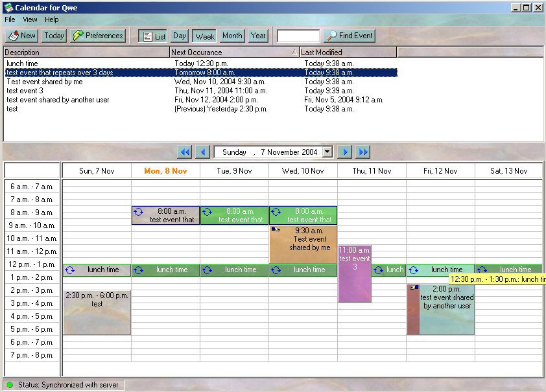The height and width of the screenshot is (392, 546).
Task: Switch to the Month view
Action: pos(231,36)
